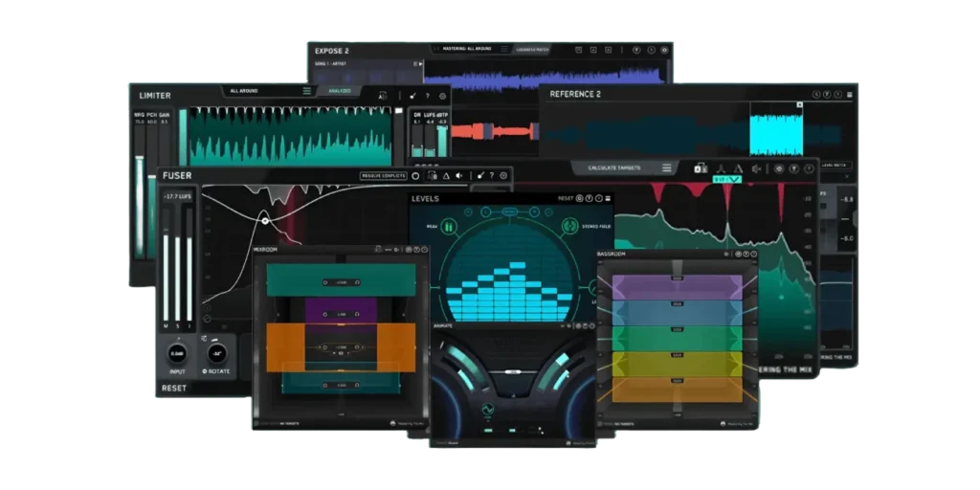
Task: Select the Stereo Field icon in Levels
Action: [x=570, y=228]
